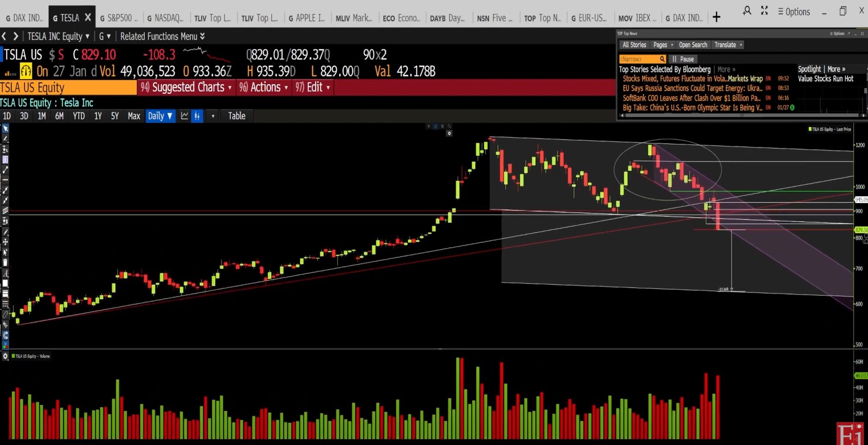Click the multicolor palette icon at toolbar bottom

[x=5, y=345]
